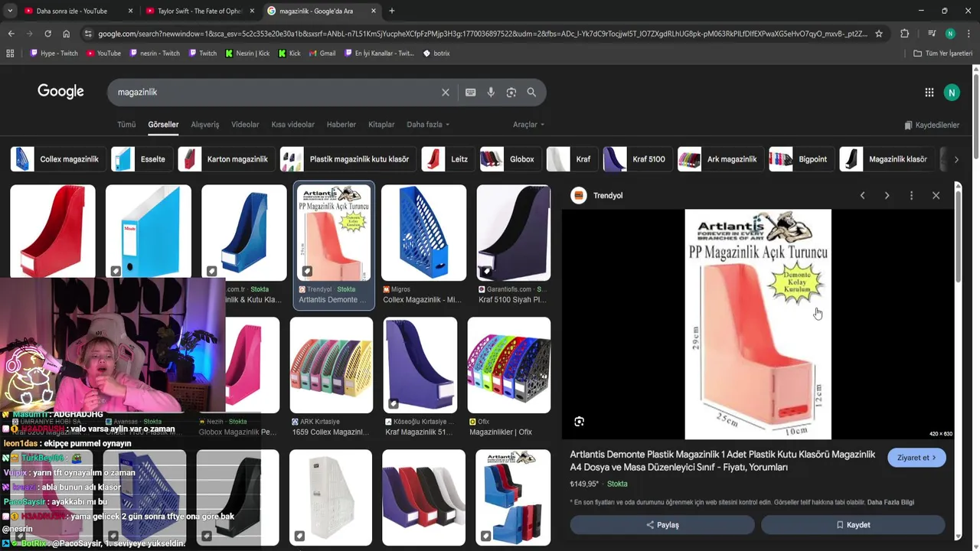
Task: Filter by Globox chip
Action: pos(511,159)
